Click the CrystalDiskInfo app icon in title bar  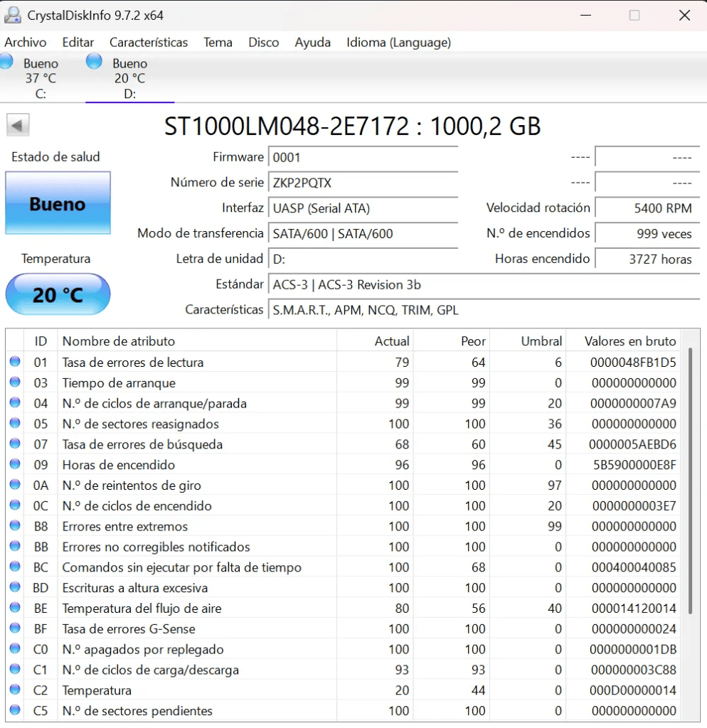(x=13, y=16)
